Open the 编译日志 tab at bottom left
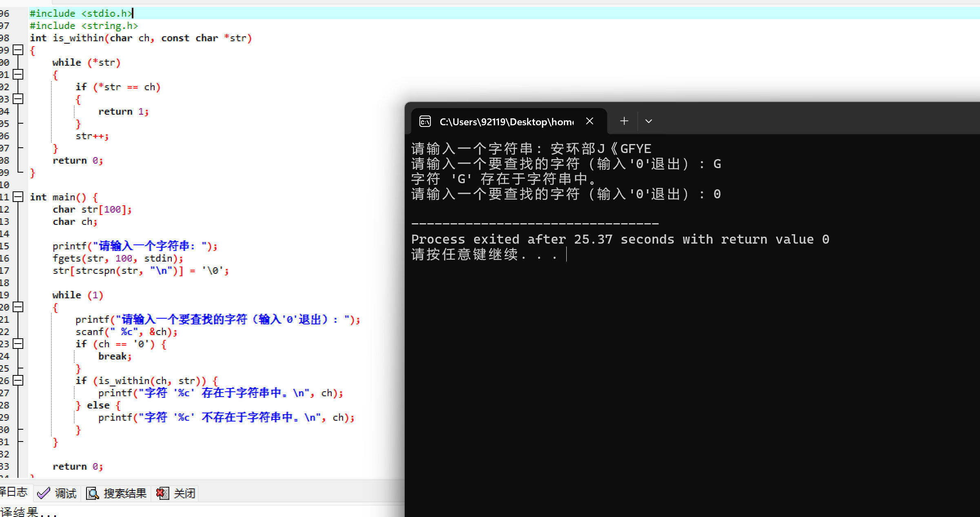The width and height of the screenshot is (980, 517). click(x=14, y=492)
